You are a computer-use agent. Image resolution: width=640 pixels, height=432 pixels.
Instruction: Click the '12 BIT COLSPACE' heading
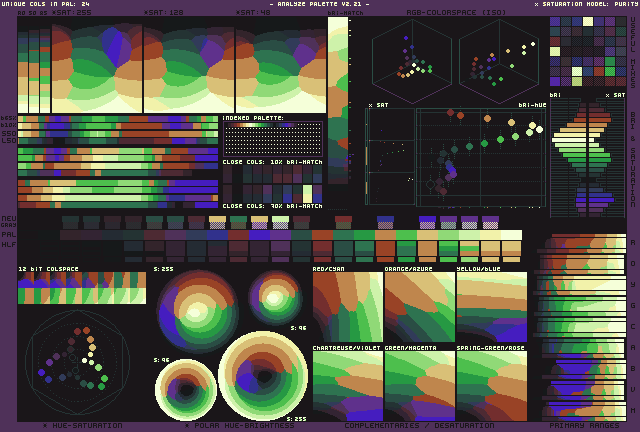point(48,269)
